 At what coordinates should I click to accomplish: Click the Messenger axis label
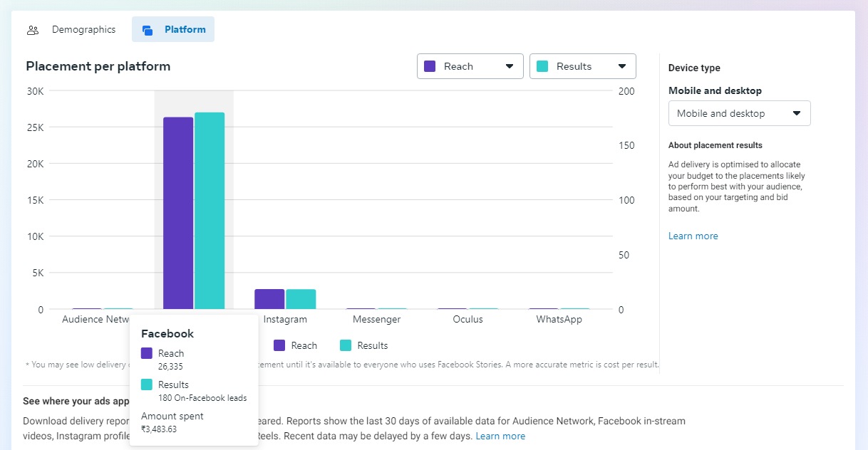[376, 319]
